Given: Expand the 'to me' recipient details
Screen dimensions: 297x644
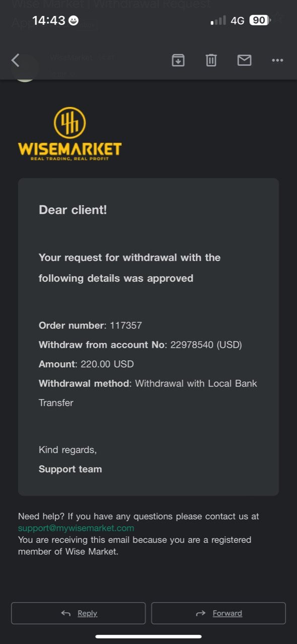Looking at the screenshot, I should tap(63, 74).
